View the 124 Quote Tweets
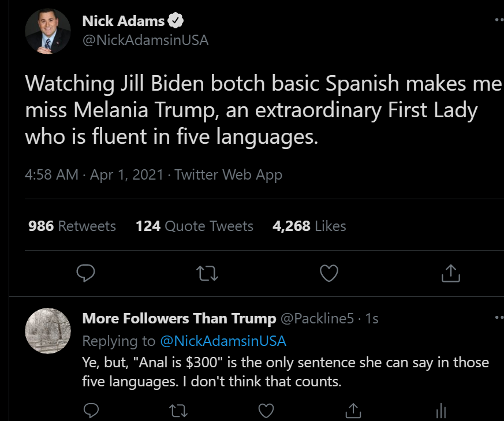The width and height of the screenshot is (504, 421). pos(195,226)
